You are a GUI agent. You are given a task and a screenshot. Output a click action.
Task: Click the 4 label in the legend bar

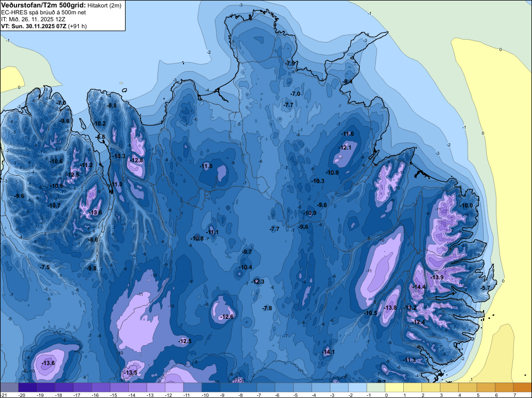click(460, 395)
